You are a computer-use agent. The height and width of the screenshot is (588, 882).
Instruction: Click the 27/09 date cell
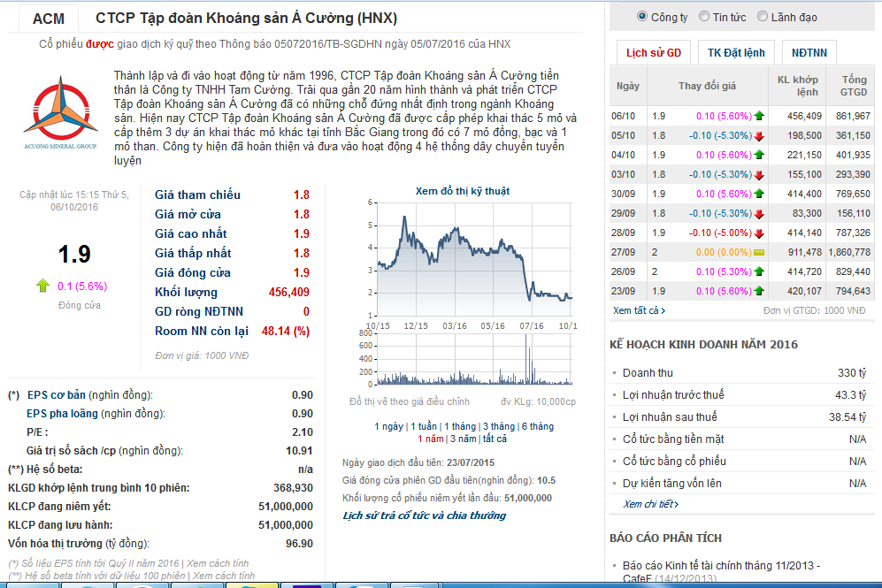click(x=624, y=252)
